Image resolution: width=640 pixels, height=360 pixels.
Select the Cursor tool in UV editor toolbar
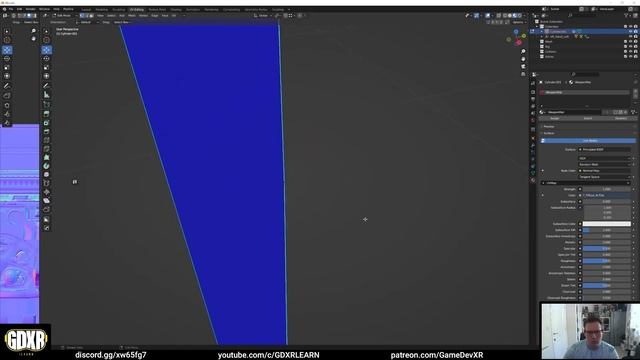pos(7,40)
